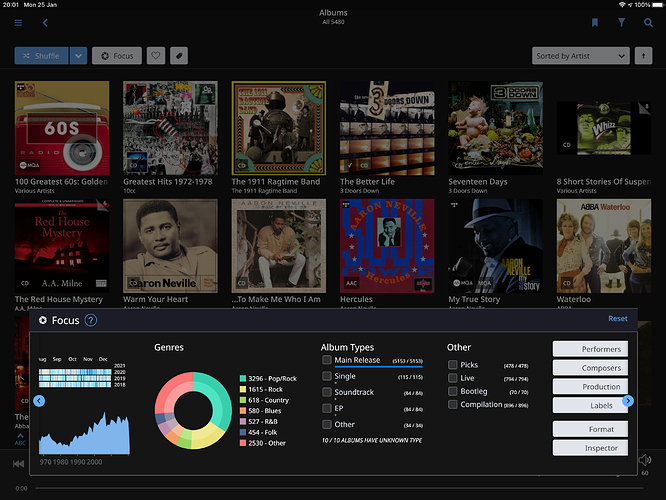Open search with the magnifier icon
Image resolution: width=666 pixels, height=500 pixels.
pos(647,22)
